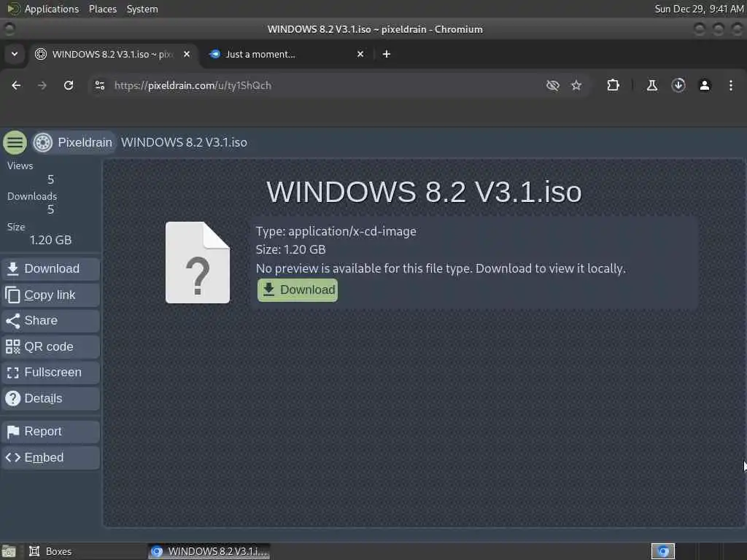Click the Type: application/x-cd-image text
The height and width of the screenshot is (560, 747).
tap(336, 231)
